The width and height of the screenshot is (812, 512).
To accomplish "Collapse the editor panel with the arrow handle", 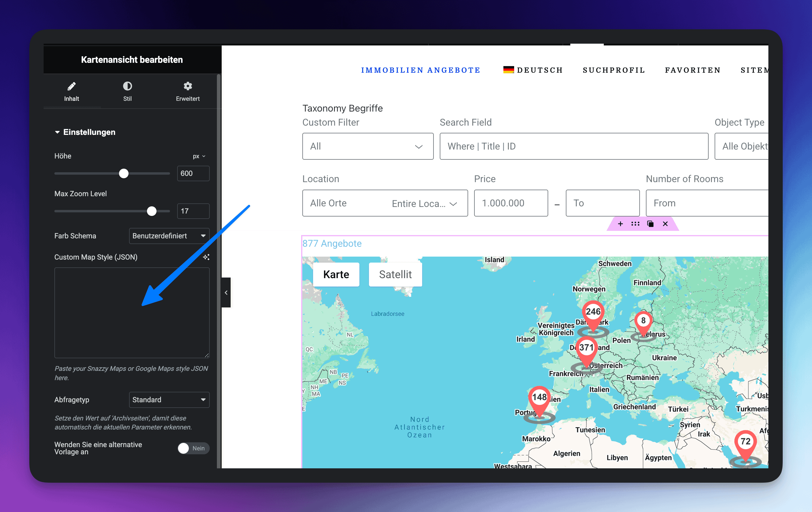I will pyautogui.click(x=226, y=292).
